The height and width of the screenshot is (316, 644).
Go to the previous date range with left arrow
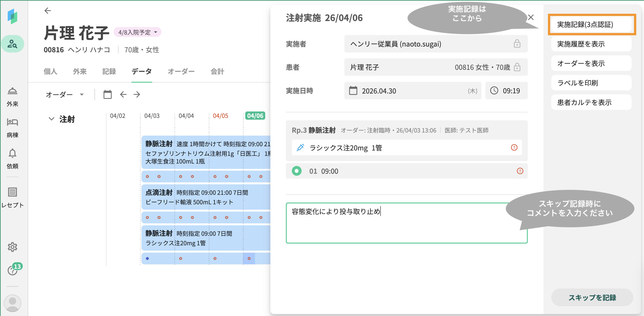point(123,94)
